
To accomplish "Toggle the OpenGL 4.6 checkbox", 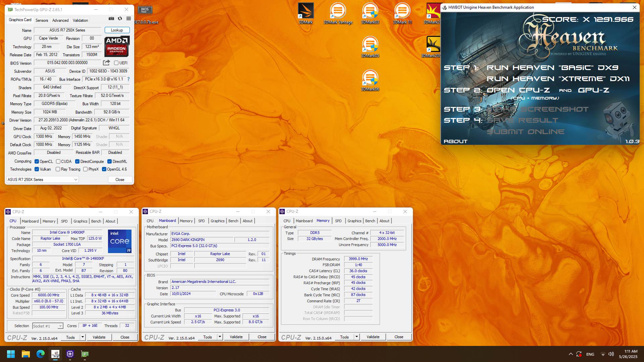I will [x=104, y=169].
